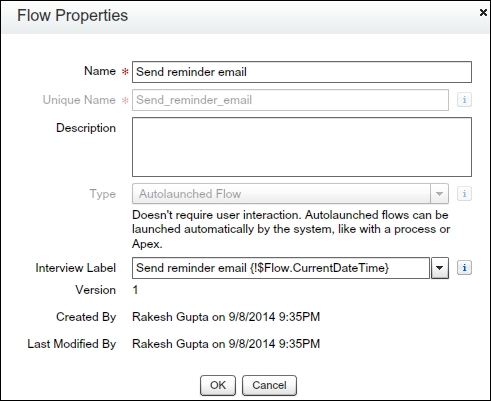Focus the Interview Label text field

click(x=281, y=268)
